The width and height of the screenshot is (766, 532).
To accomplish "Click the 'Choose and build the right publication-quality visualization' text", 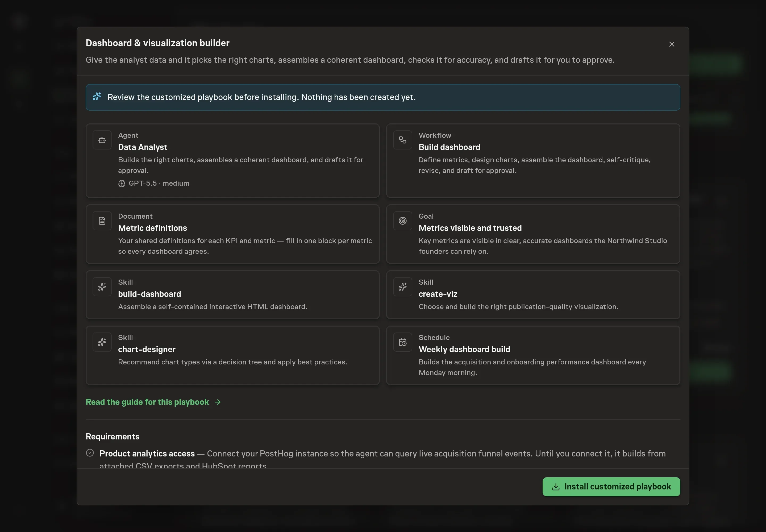I will (518, 307).
